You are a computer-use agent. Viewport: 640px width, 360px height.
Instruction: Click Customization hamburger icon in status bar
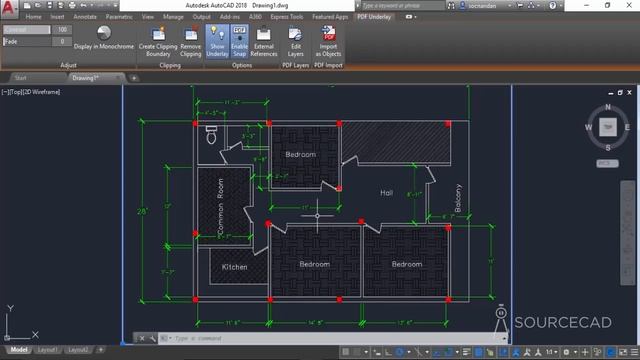(x=634, y=352)
